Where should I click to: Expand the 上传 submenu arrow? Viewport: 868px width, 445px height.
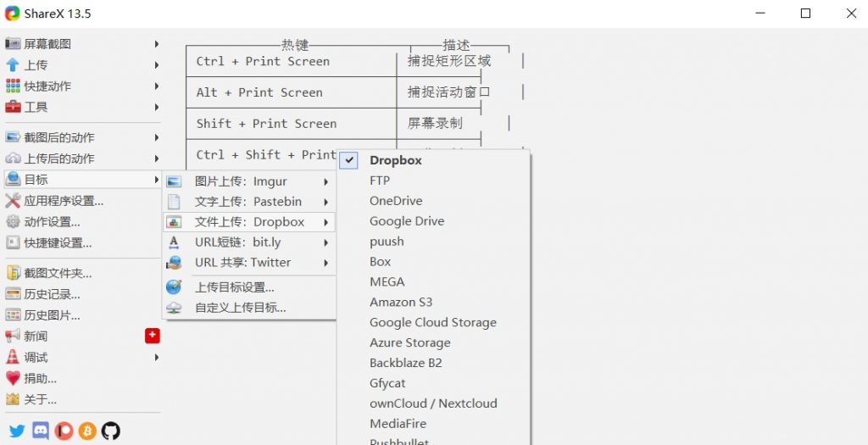pos(157,64)
